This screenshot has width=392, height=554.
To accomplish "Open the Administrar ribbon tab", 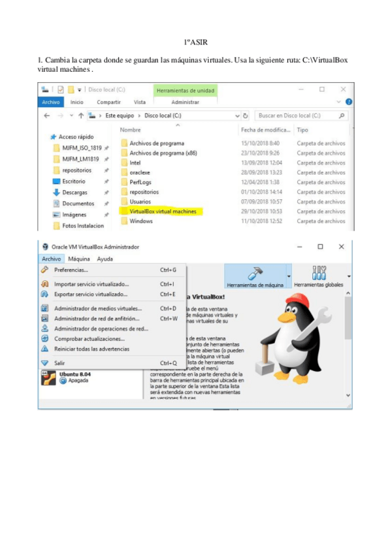I will tap(185, 102).
